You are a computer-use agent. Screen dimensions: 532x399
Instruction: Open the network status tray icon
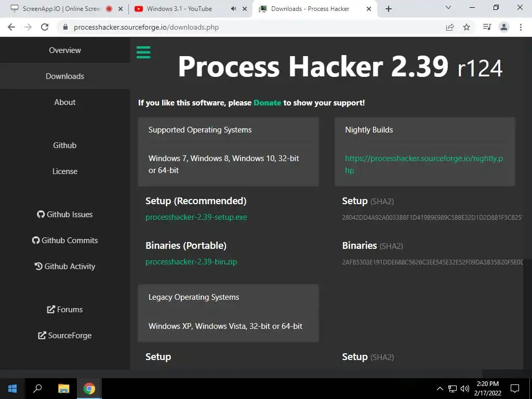453,389
